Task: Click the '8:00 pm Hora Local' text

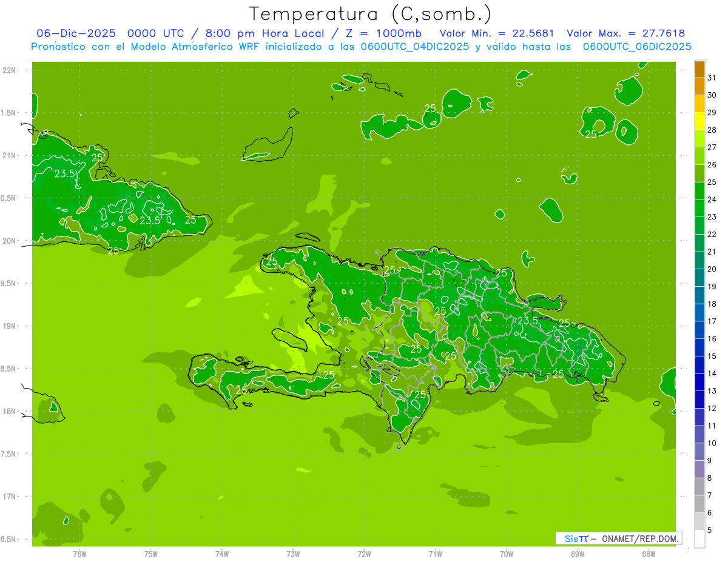Action: (x=266, y=33)
